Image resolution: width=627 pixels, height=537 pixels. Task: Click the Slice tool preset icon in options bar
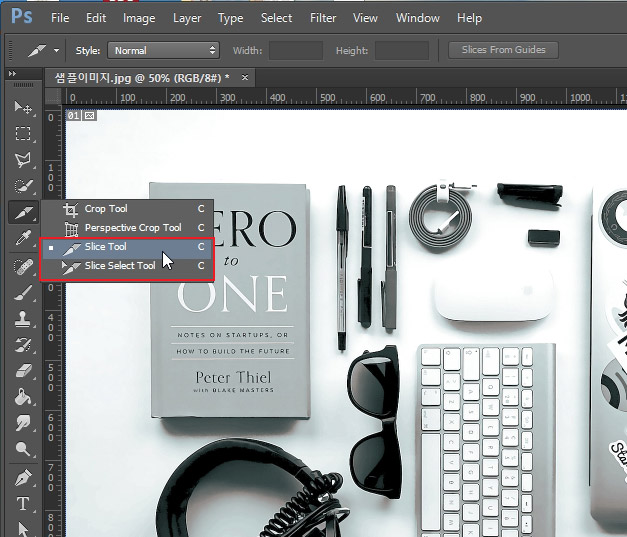click(x=36, y=51)
